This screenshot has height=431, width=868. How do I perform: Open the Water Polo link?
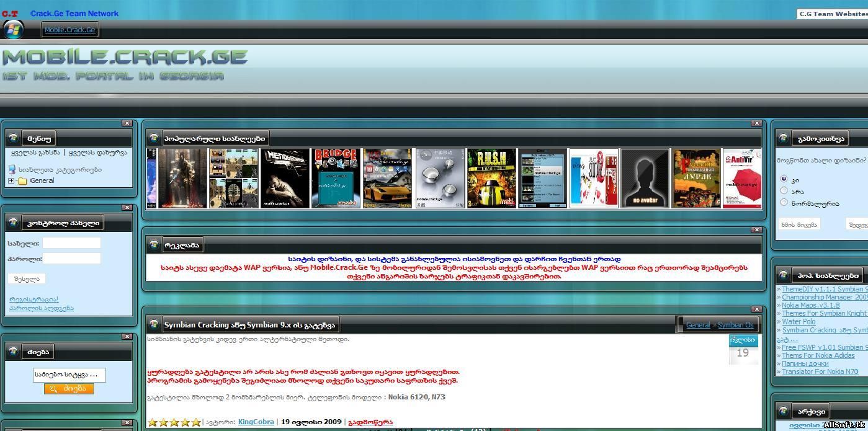pyautogui.click(x=799, y=322)
